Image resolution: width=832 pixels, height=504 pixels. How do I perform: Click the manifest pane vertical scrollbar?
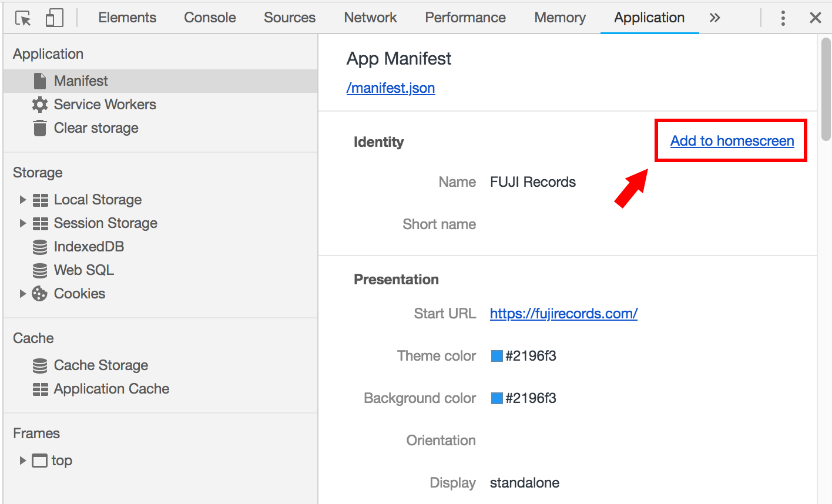pos(826,89)
